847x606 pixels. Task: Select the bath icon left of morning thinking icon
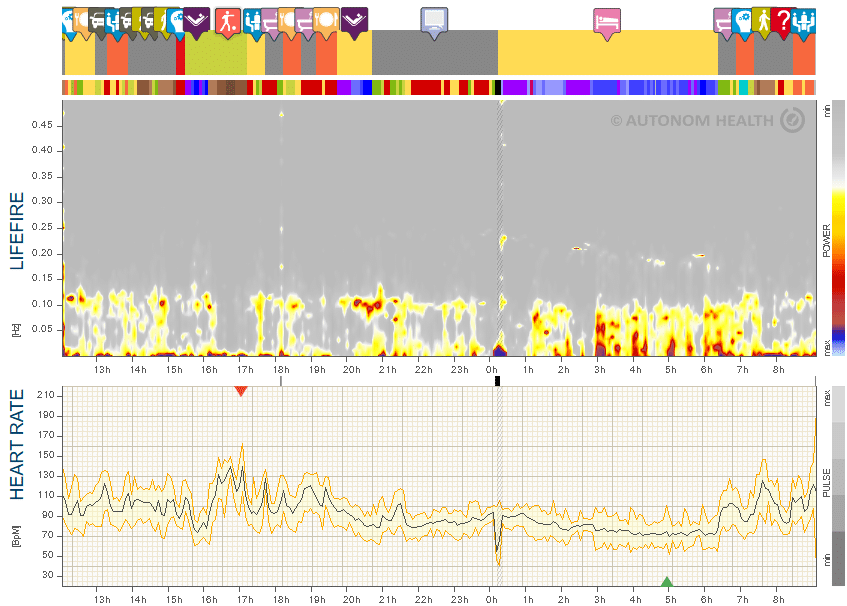click(723, 23)
